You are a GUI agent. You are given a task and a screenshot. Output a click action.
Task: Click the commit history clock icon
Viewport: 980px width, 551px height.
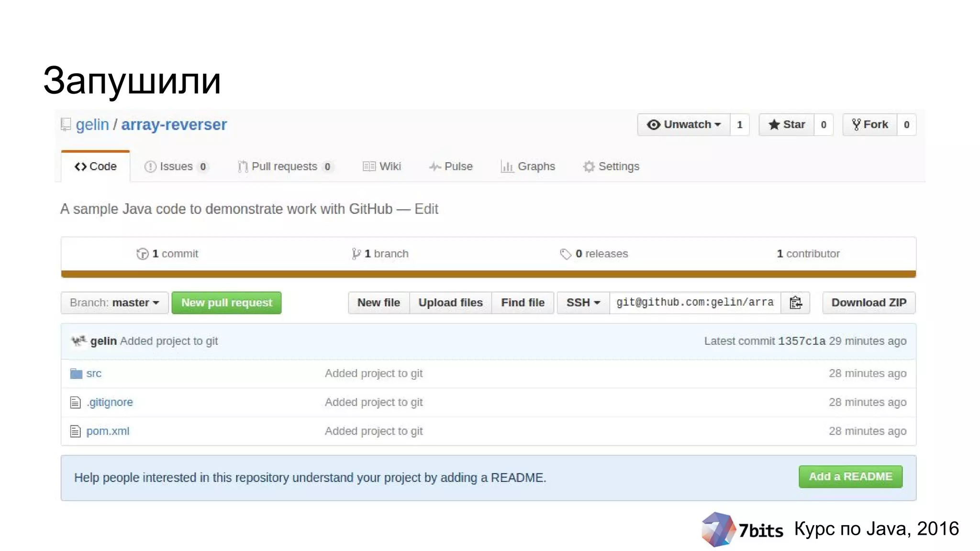click(x=142, y=254)
